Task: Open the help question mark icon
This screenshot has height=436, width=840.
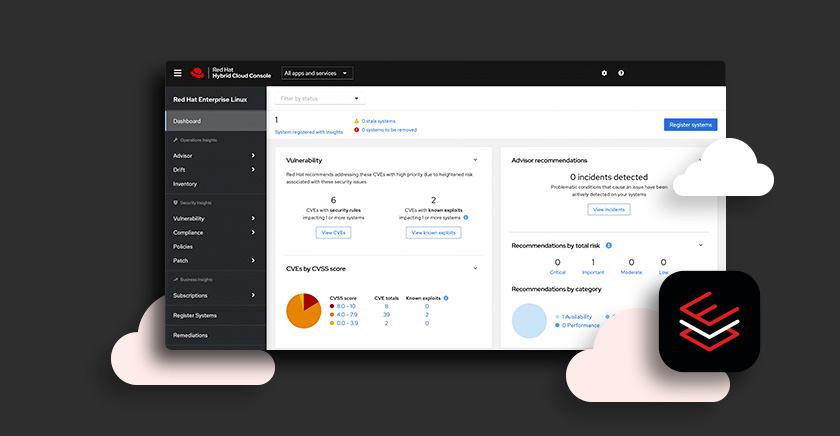Action: point(621,73)
